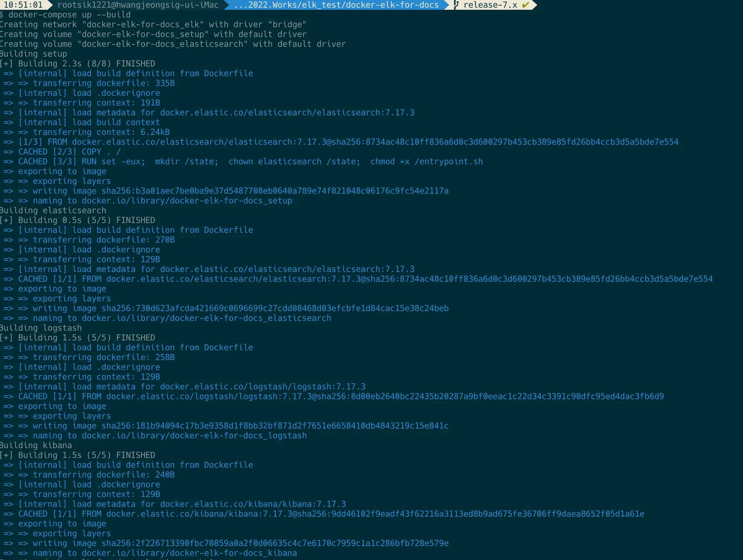Screen dimensions: 743x560
Task: Click the Building logstash heading line
Action: click(41, 328)
